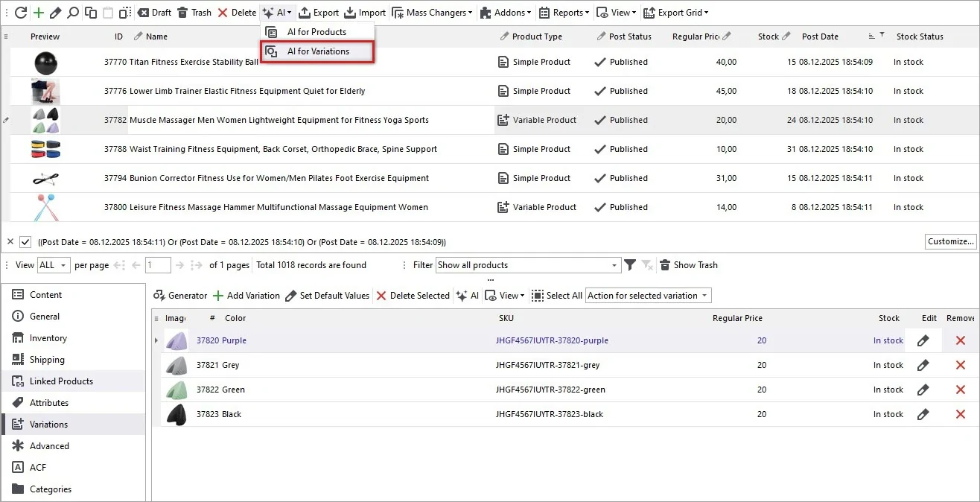This screenshot has width=980, height=502.
Task: Expand the Purple variation row
Action: [156, 340]
